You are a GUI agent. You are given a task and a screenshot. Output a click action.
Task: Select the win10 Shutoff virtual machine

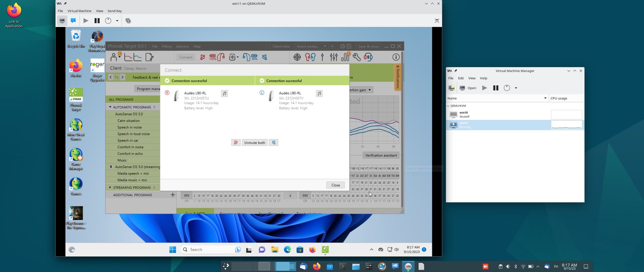coord(515,115)
